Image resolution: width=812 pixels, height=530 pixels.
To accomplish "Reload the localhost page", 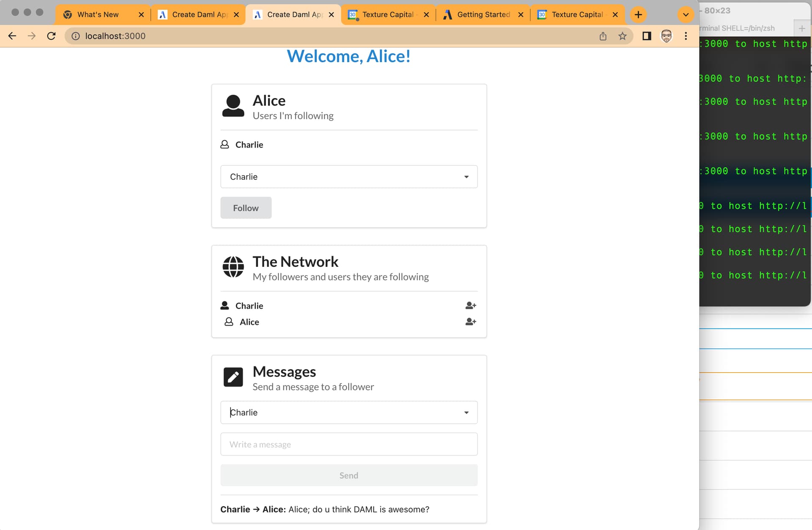I will click(x=51, y=36).
